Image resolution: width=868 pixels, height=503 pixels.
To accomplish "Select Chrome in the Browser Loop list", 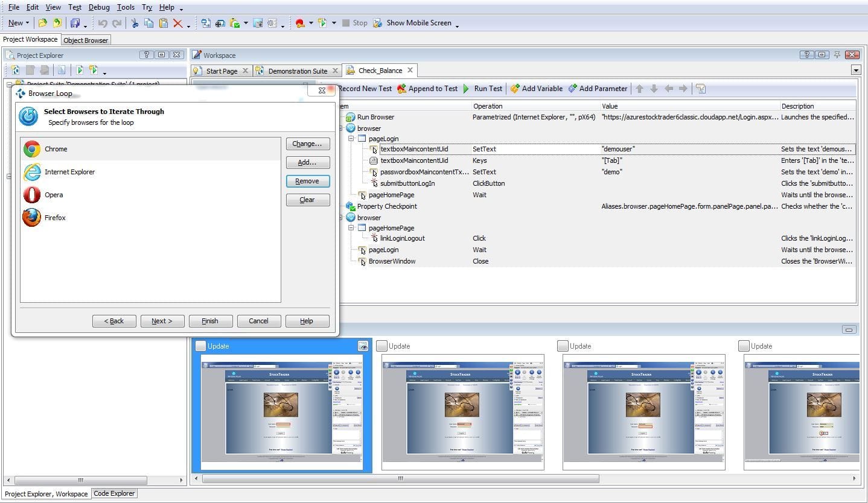I will 151,149.
